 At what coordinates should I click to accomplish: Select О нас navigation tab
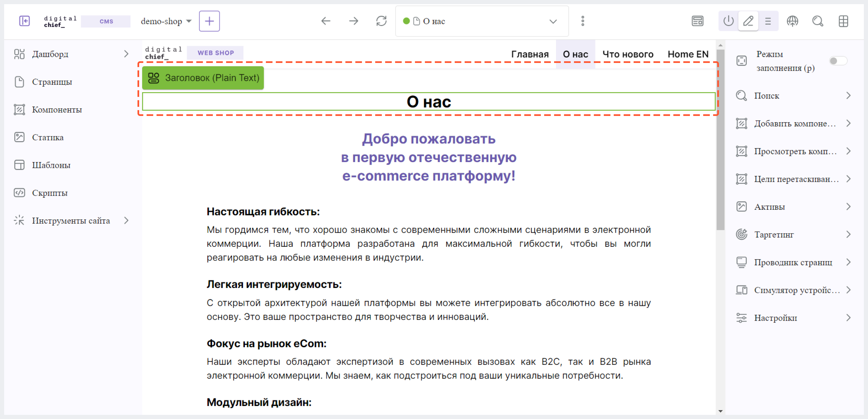(575, 54)
